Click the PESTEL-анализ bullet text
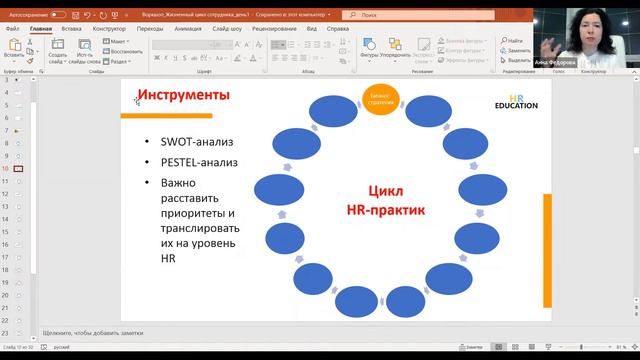640x360 pixels. pos(199,162)
